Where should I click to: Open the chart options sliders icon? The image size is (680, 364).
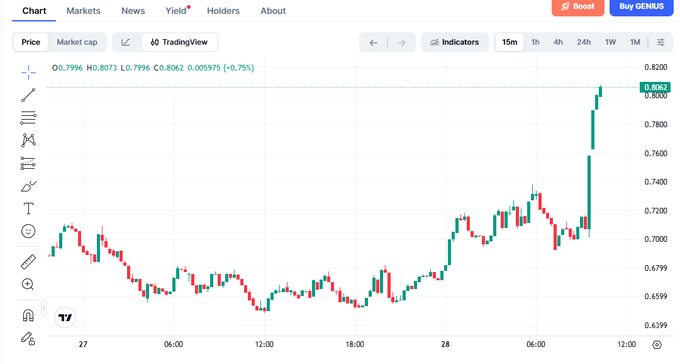click(x=660, y=42)
